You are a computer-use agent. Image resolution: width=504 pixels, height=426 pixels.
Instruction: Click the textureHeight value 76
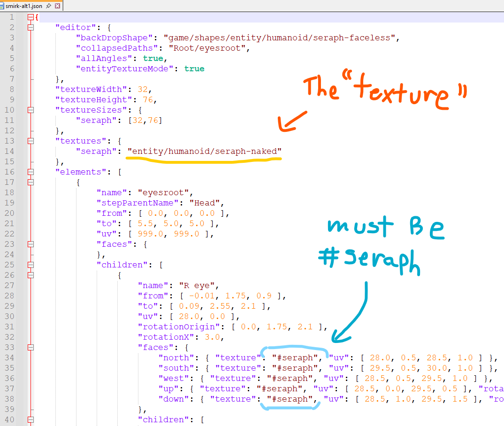(x=146, y=100)
